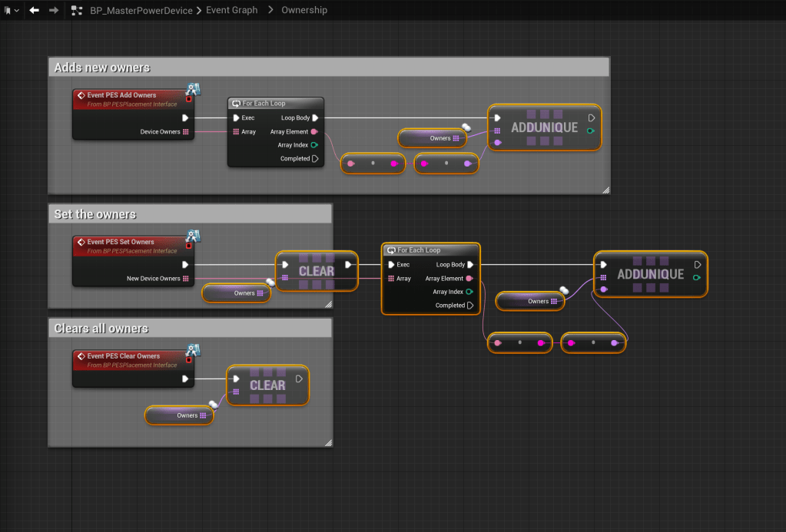
Task: Open the bookmarks dropdown in the graph toolbar
Action: tap(12, 10)
